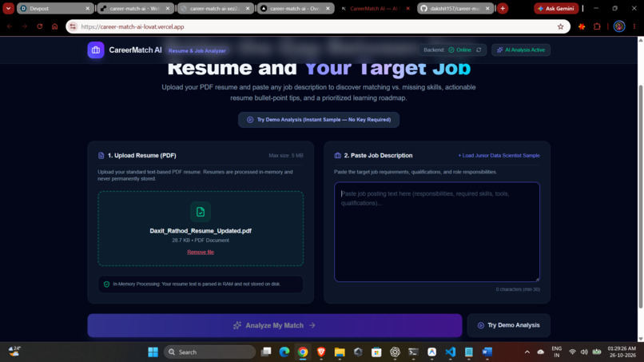This screenshot has height=362, width=644.
Task: Bookmark this page with the star
Action: click(561, 26)
